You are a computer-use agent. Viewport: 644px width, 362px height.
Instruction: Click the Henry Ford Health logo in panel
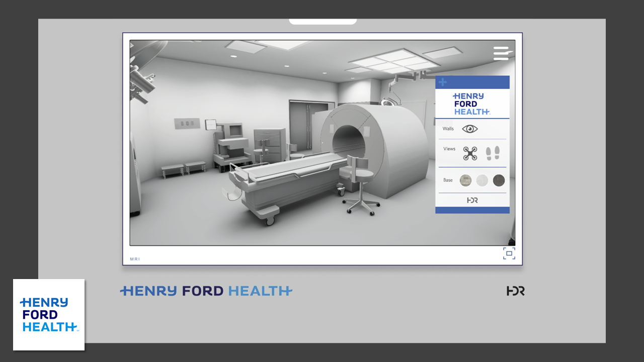click(471, 104)
